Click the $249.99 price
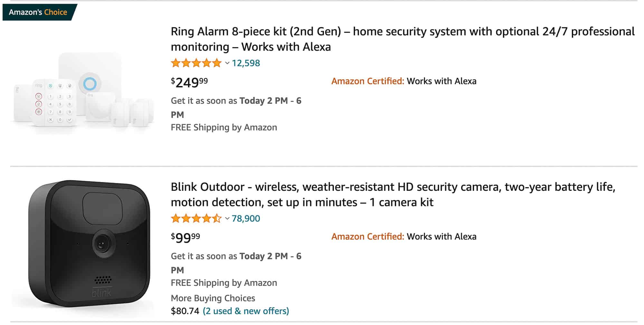 click(x=188, y=82)
